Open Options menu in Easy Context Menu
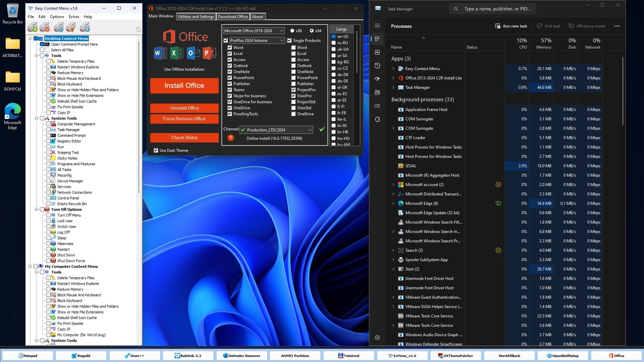 (x=57, y=17)
